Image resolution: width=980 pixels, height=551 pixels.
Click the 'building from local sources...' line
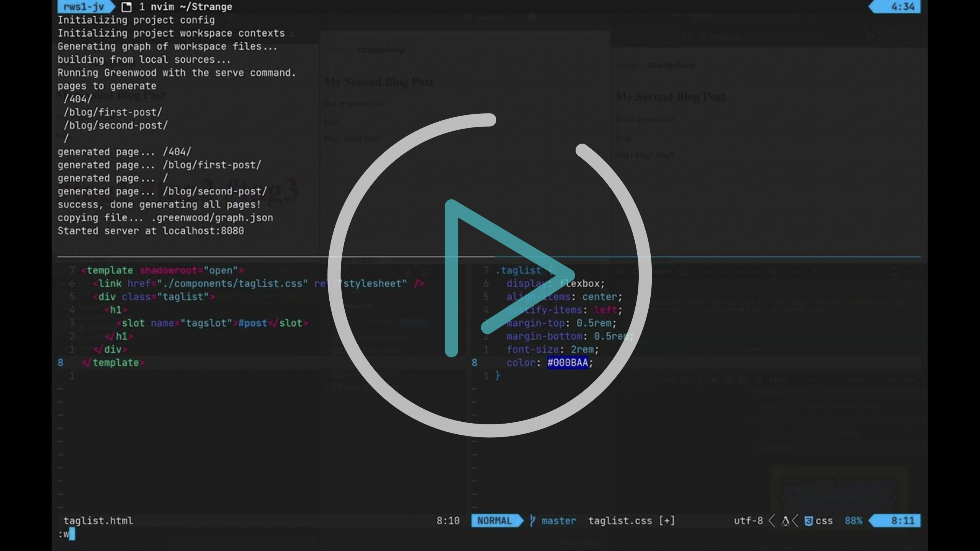pyautogui.click(x=144, y=60)
